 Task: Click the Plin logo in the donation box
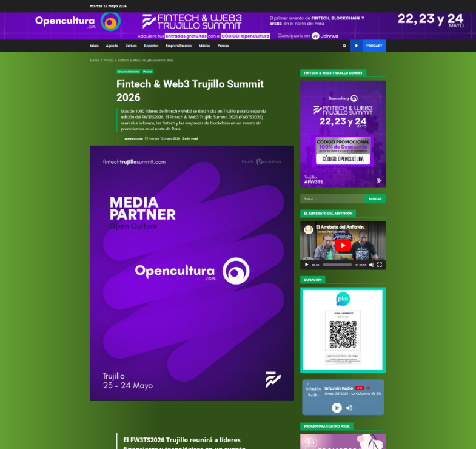(x=343, y=299)
